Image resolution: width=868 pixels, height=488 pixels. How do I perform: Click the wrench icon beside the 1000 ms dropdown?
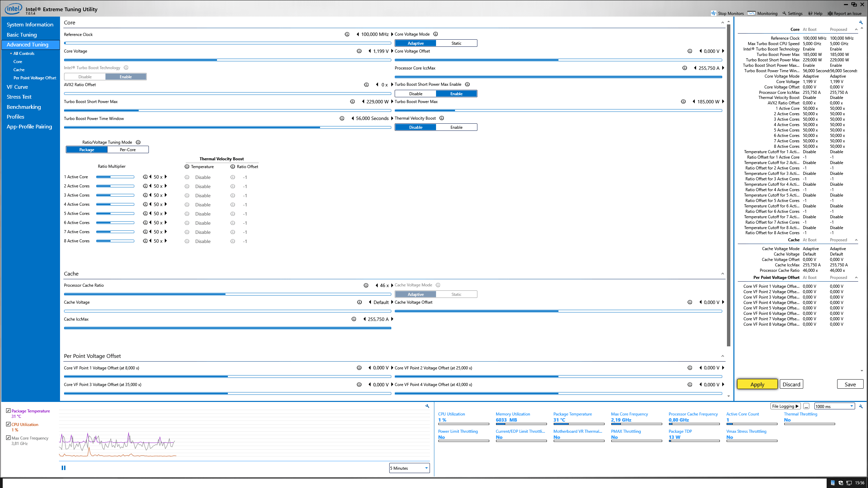(x=861, y=406)
